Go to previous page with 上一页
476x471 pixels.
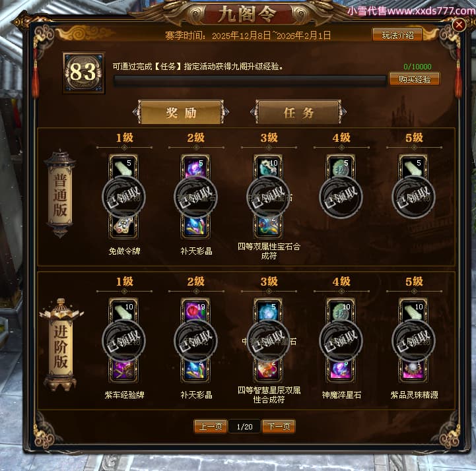(x=211, y=427)
